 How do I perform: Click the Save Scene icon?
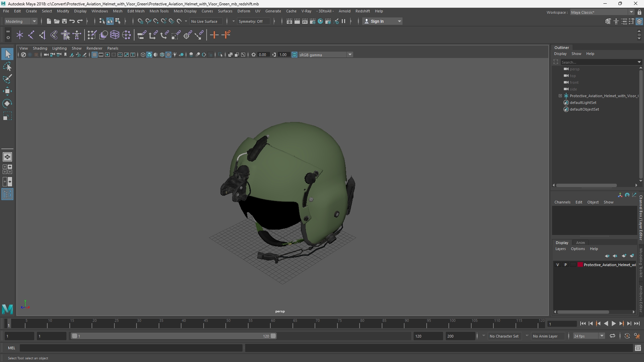64,21
